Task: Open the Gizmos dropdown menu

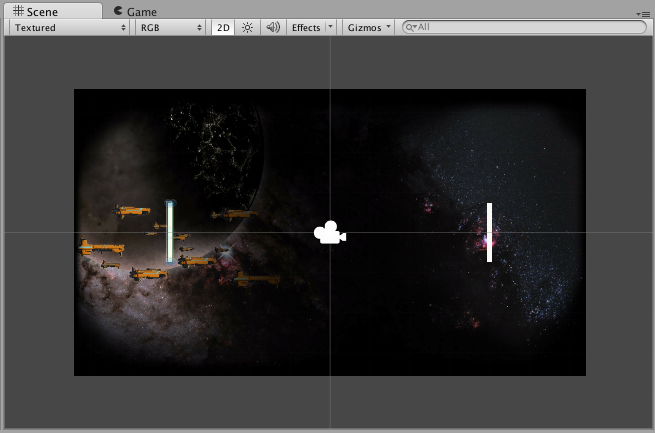Action: (x=369, y=28)
